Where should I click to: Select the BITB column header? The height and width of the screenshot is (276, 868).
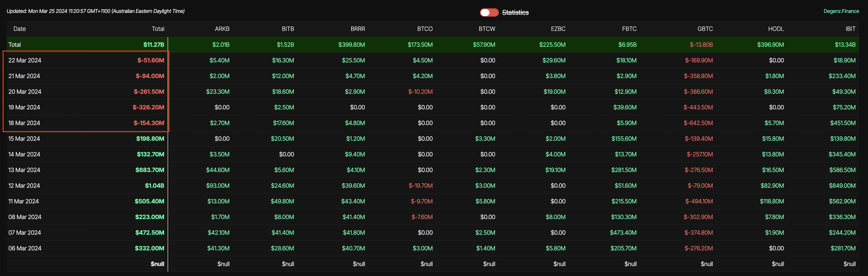tap(288, 29)
